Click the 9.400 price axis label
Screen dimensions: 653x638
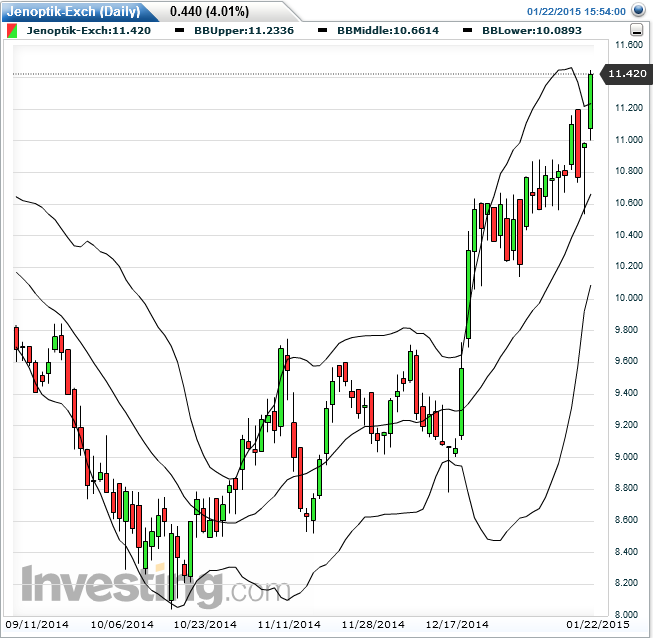click(626, 393)
